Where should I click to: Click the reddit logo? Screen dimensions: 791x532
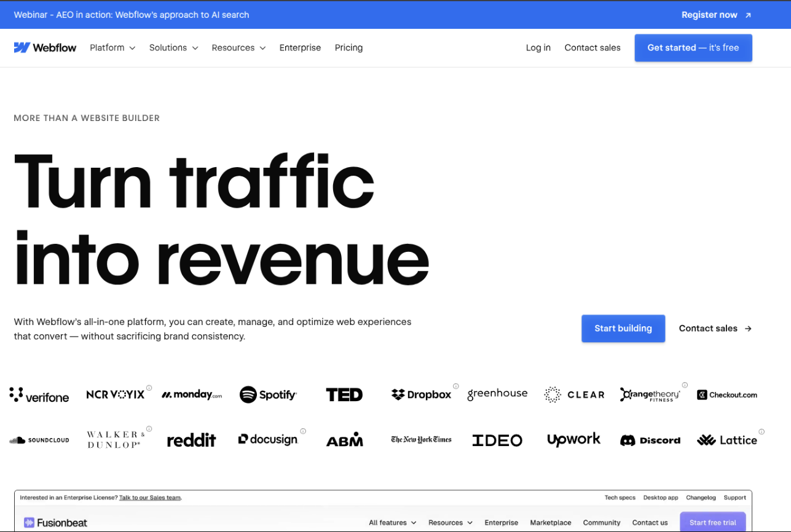pos(192,440)
